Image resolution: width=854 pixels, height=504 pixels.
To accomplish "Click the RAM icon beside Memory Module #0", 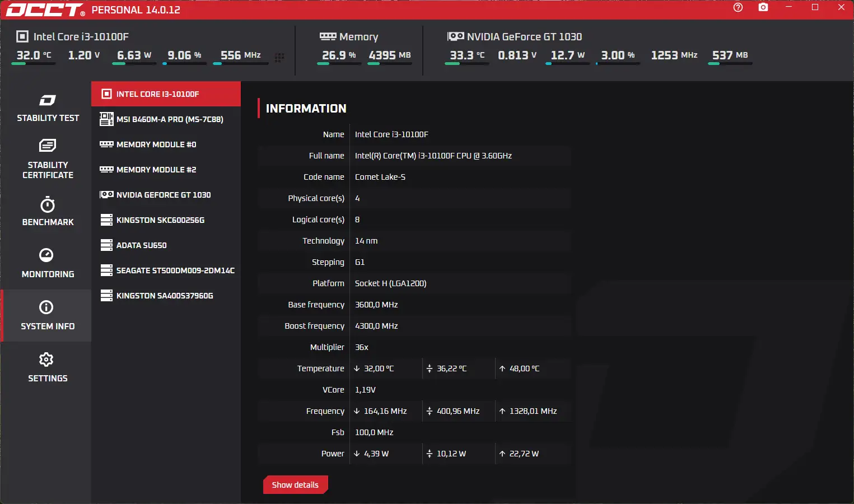I will coord(106,144).
